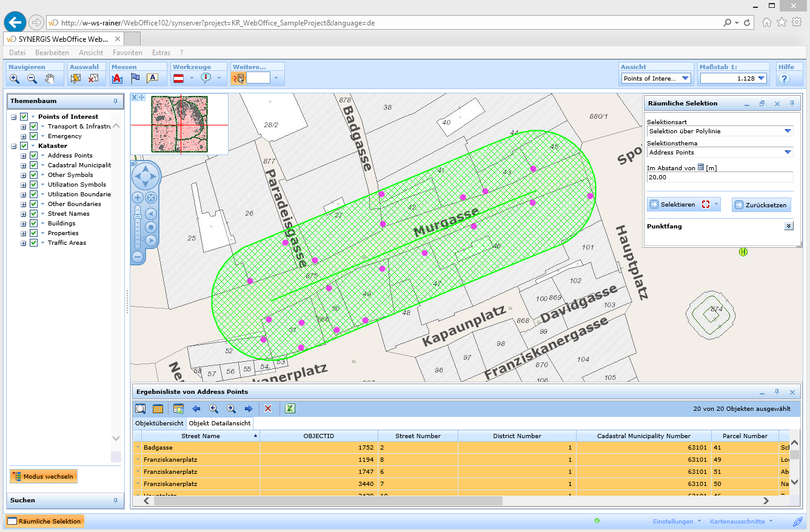This screenshot has width=810, height=532.
Task: Switch to the Objekt Detailansicht tab
Action: tap(219, 423)
